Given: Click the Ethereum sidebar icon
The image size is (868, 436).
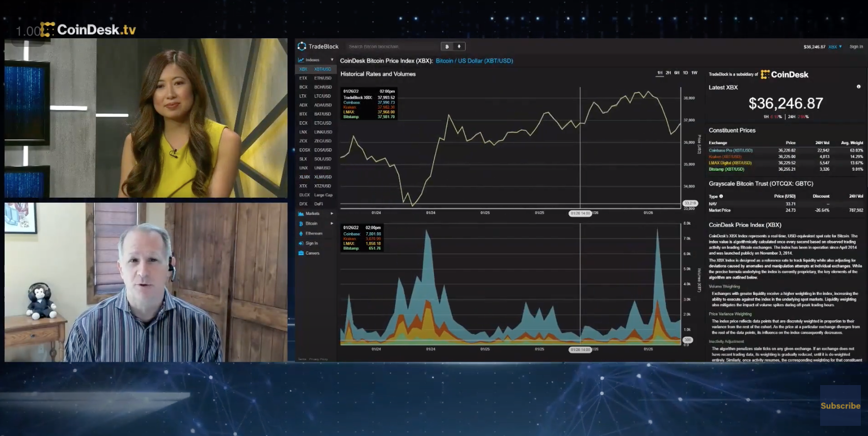Looking at the screenshot, I should [301, 233].
